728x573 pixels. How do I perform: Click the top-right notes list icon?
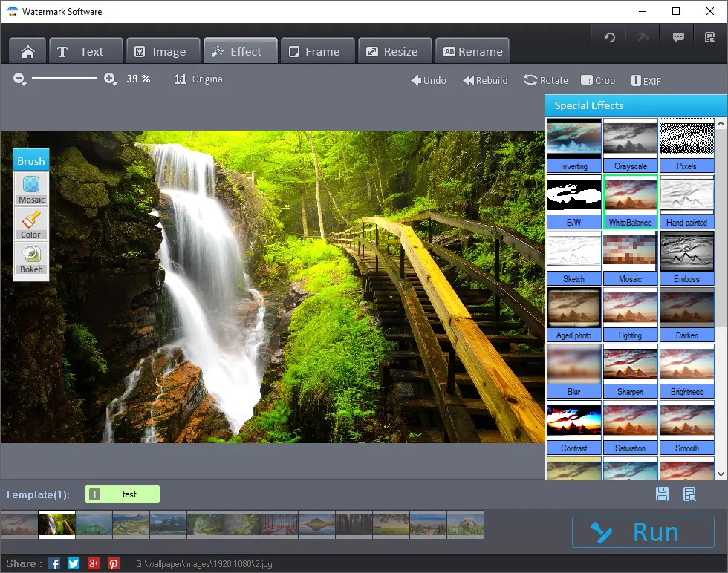pos(709,38)
